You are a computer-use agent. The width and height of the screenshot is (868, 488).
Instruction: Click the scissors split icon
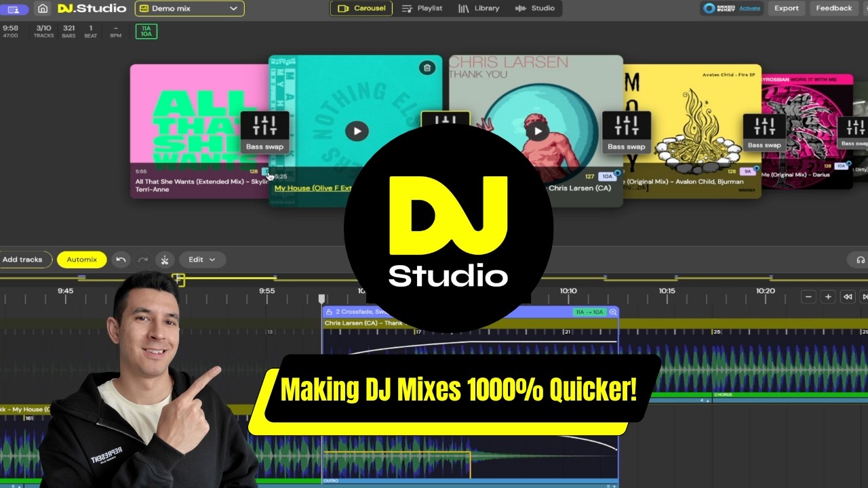pyautogui.click(x=165, y=260)
